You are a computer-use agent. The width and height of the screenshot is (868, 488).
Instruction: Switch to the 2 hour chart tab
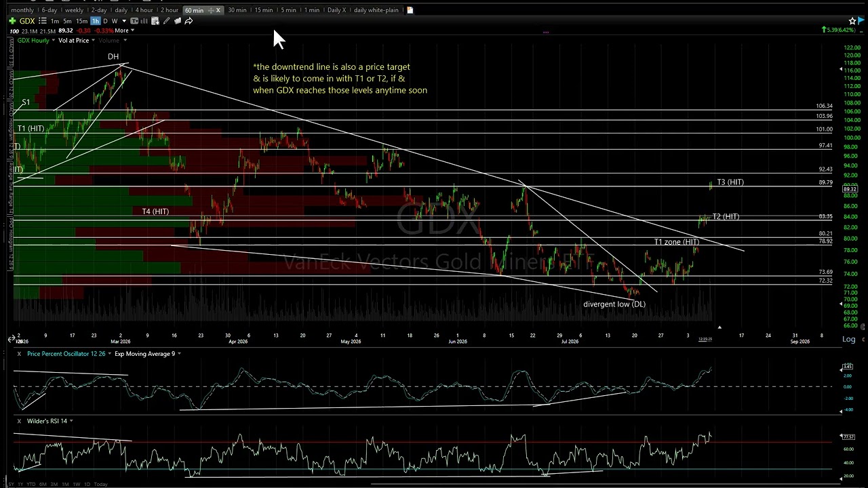(x=170, y=10)
